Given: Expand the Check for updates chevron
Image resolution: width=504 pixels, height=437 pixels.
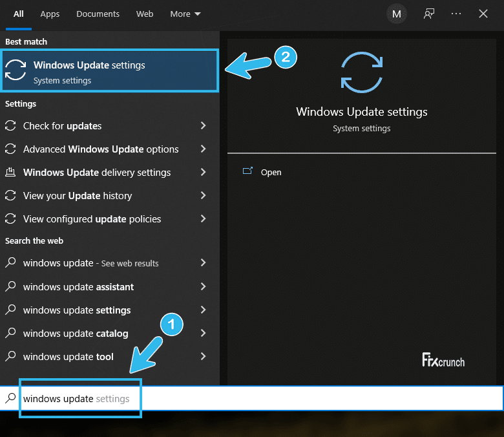Looking at the screenshot, I should click(203, 125).
